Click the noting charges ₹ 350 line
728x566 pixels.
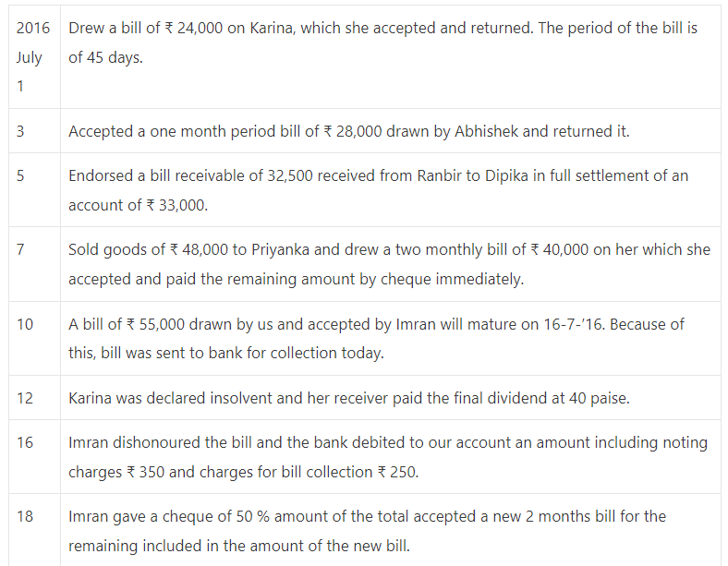click(x=243, y=472)
